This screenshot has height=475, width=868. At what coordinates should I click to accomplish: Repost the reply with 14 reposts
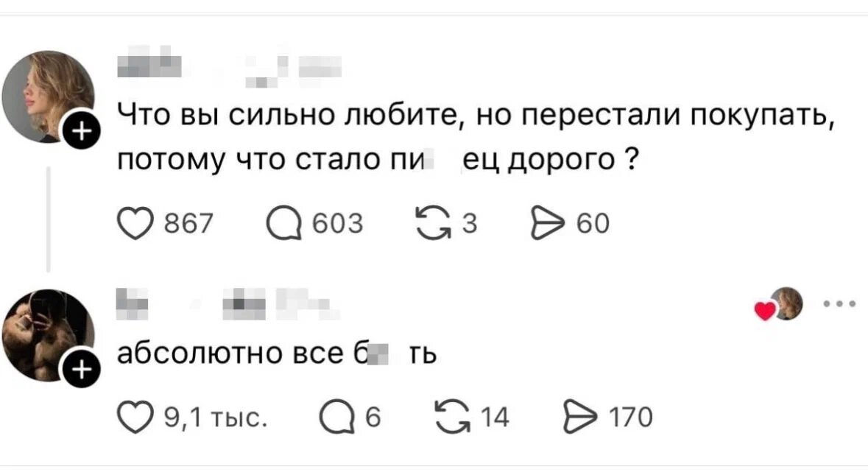(451, 418)
